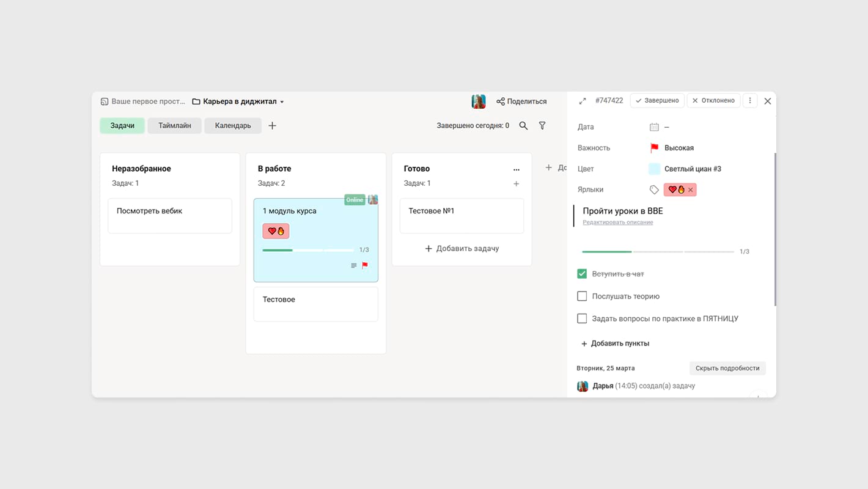
Task: Open the Готово column ellipsis menu
Action: click(x=517, y=169)
